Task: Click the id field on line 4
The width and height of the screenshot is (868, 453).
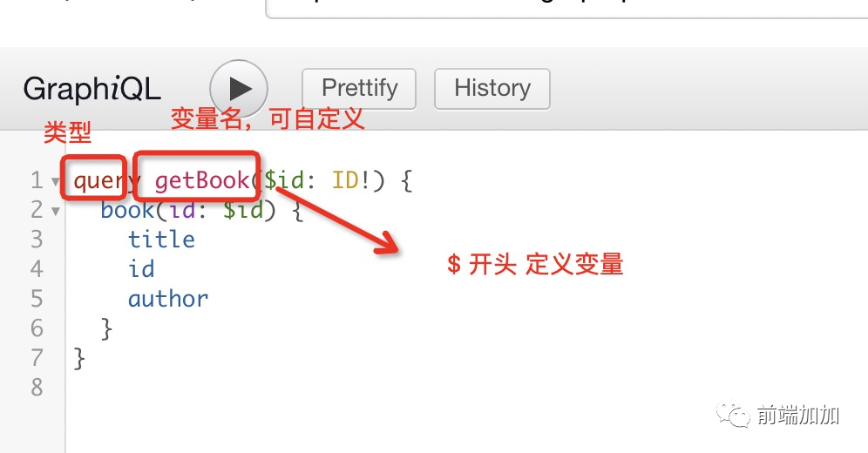Action: click(141, 269)
